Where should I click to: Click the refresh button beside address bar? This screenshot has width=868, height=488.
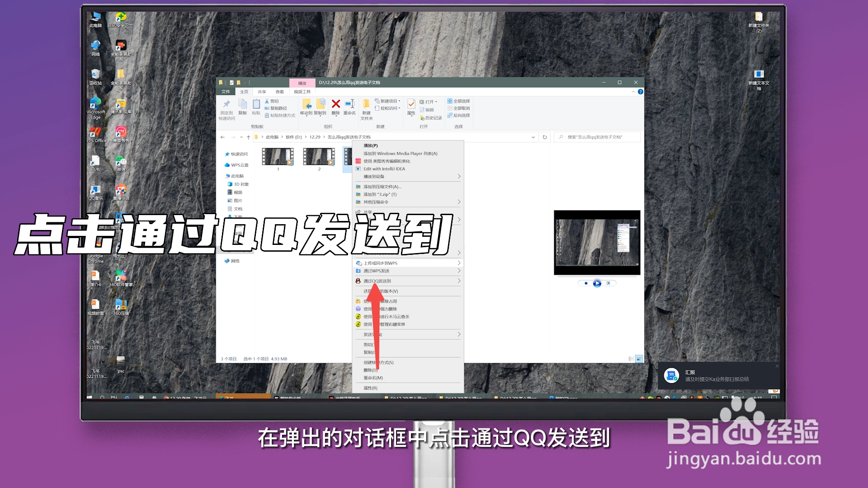pyautogui.click(x=545, y=137)
